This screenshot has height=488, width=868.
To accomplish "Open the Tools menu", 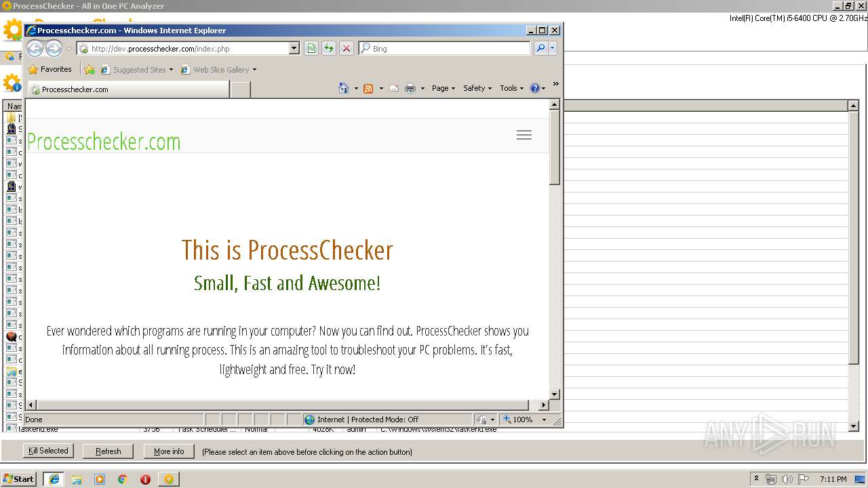I will (511, 88).
